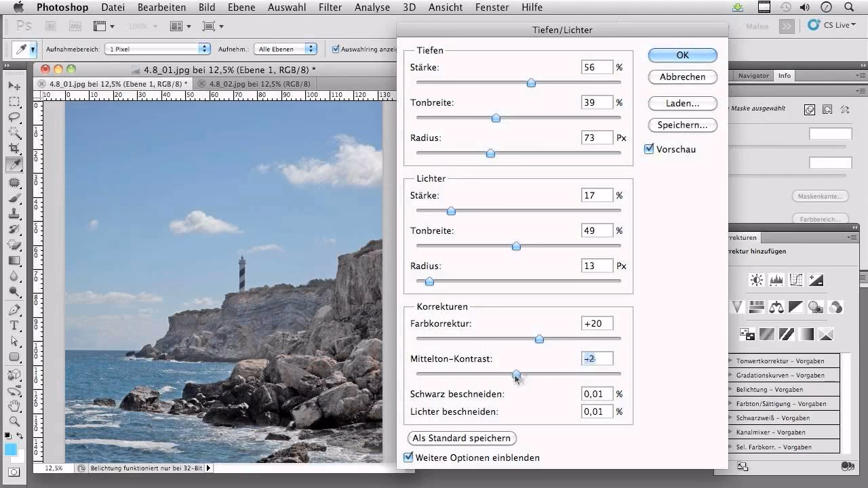Click the Color Balance scales icon

point(776,307)
